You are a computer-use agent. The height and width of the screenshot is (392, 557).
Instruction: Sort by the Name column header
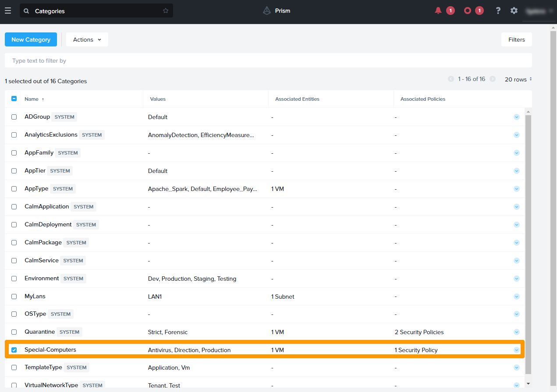coord(32,99)
